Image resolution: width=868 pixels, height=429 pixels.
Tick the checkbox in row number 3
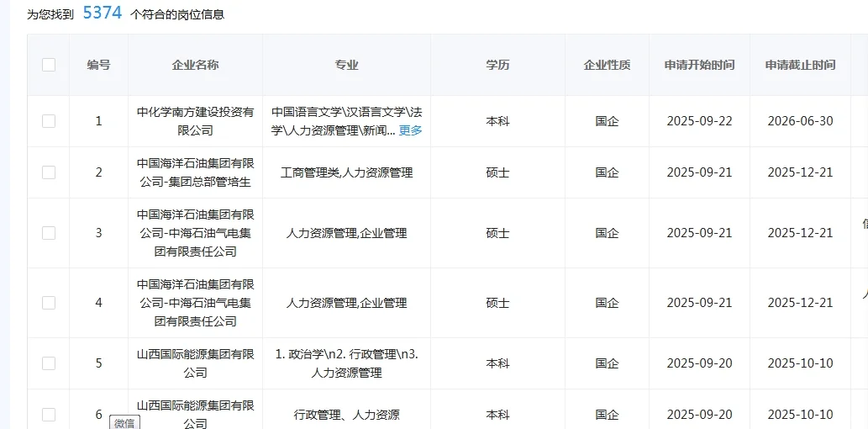[x=49, y=233]
